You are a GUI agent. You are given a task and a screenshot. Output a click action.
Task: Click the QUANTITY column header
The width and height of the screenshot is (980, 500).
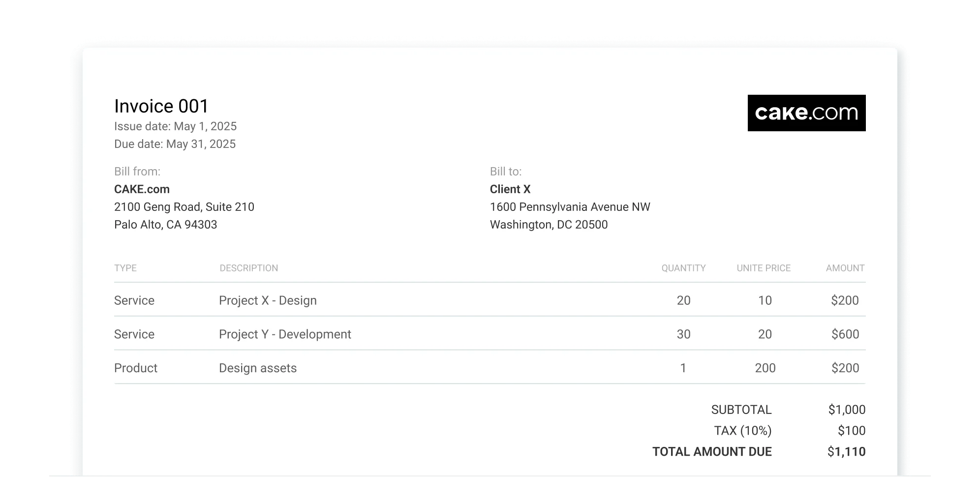click(683, 268)
